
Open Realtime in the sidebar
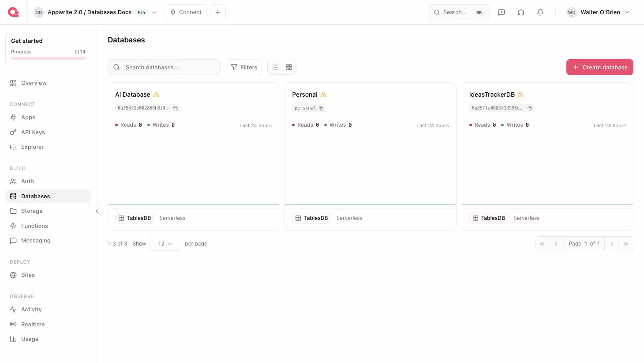coord(48,324)
